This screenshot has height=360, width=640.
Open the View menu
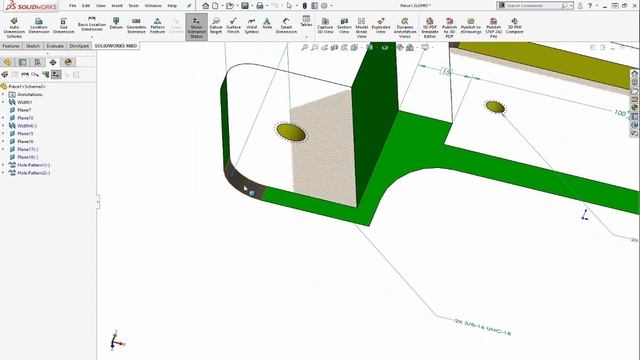(100, 6)
